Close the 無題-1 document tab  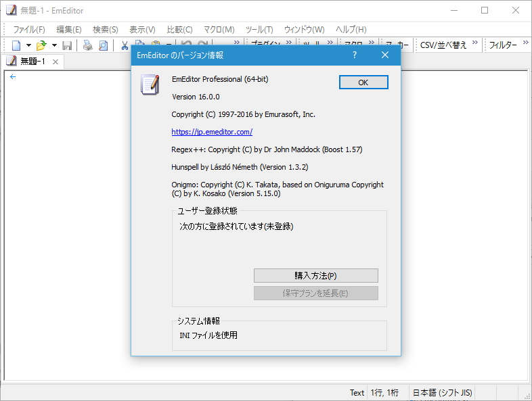click(x=56, y=62)
